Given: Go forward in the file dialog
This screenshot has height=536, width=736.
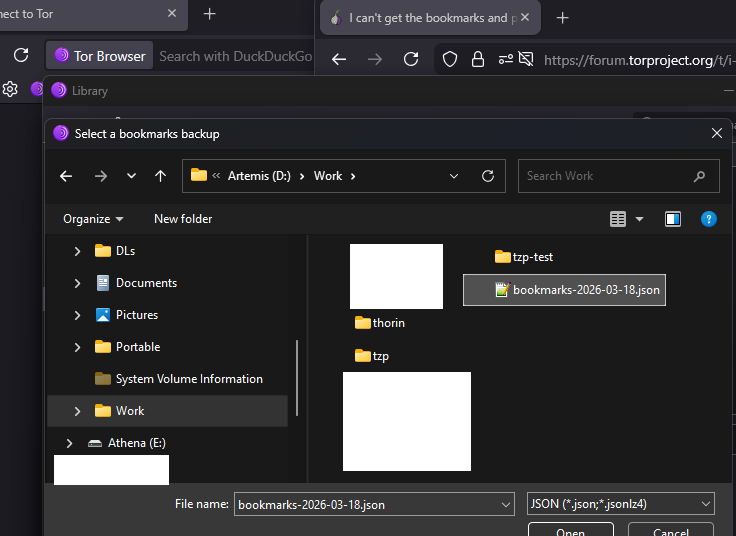Looking at the screenshot, I should (100, 176).
